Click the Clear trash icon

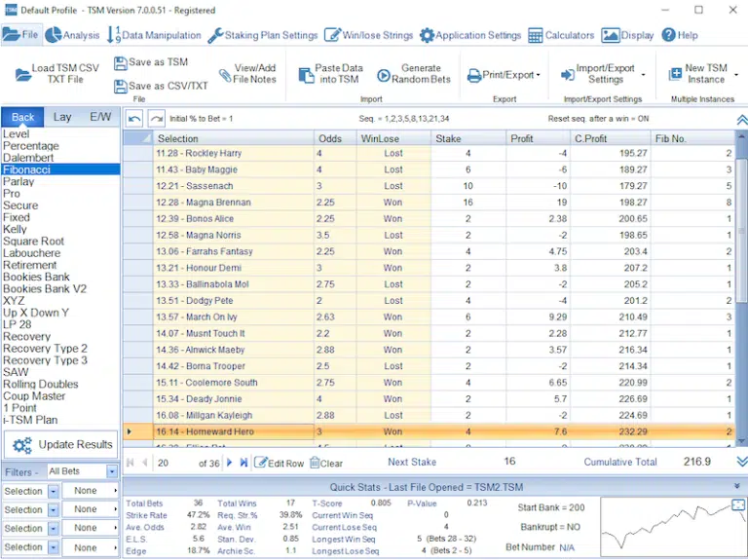pyautogui.click(x=315, y=463)
